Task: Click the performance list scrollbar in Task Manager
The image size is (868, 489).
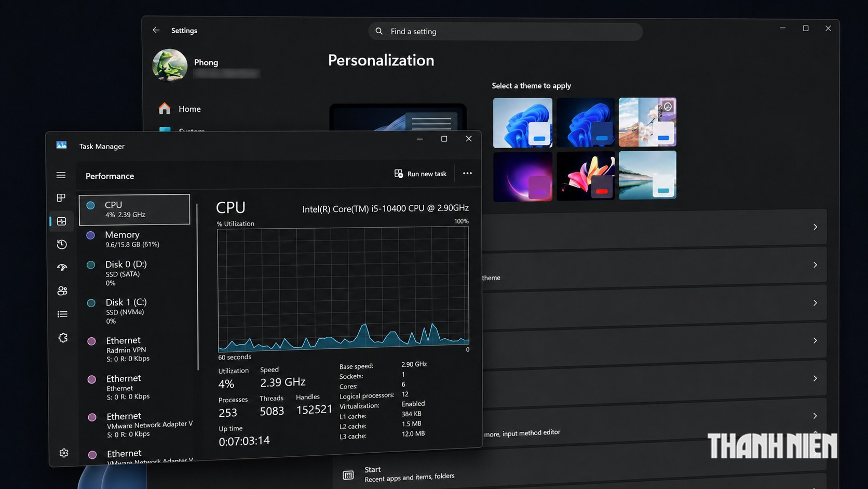Action: point(198,287)
